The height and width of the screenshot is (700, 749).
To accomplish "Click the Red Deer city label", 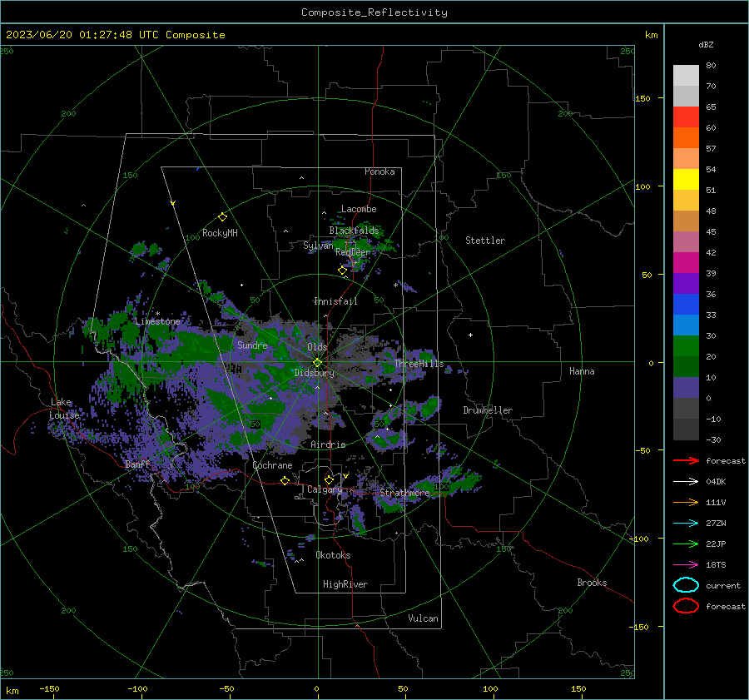I will click(x=353, y=252).
